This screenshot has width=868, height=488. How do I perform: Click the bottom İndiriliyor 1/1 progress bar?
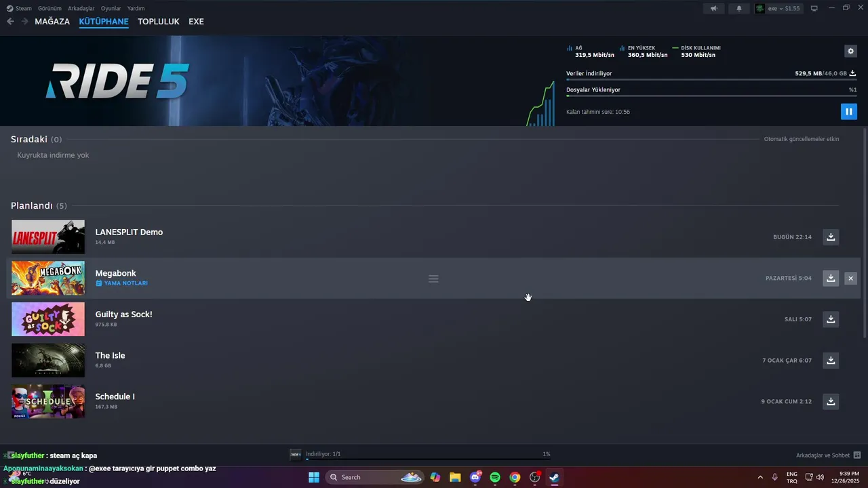pos(428,460)
